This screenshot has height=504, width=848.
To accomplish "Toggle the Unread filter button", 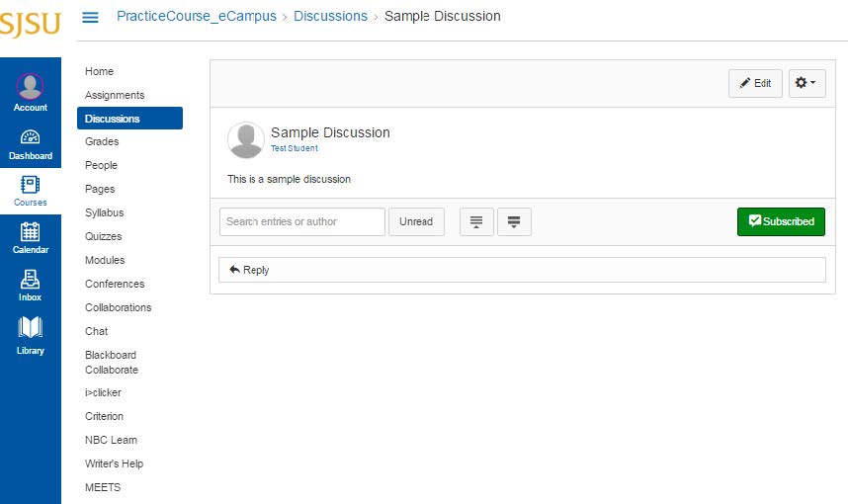I will point(416,222).
